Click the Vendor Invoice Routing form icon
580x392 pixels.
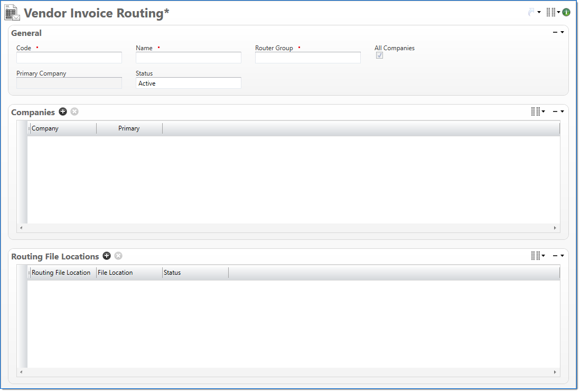coord(12,13)
